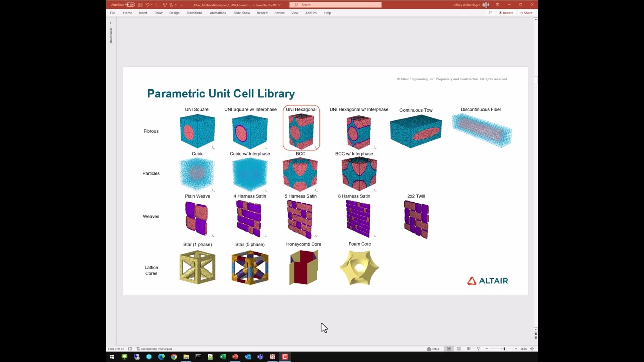Open the Help tab
This screenshot has height=362, width=644.
(x=327, y=13)
